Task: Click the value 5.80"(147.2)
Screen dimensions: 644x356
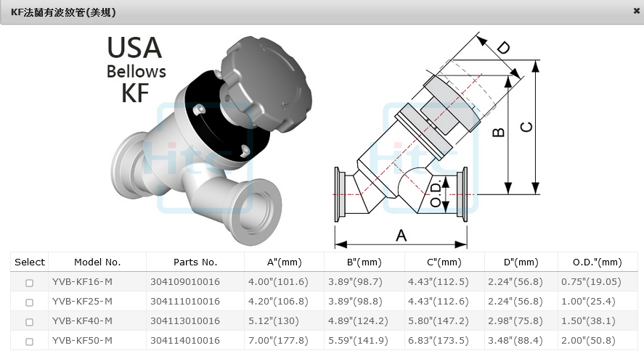Action: click(439, 320)
